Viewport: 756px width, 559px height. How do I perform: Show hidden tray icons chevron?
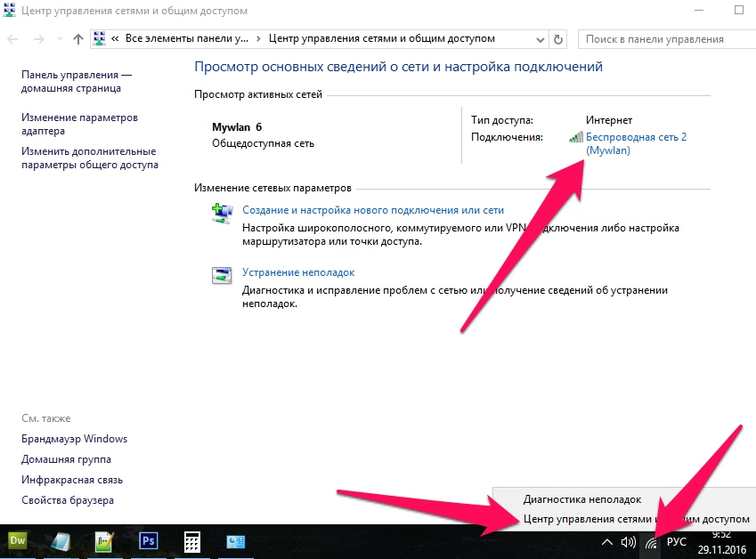tap(607, 541)
